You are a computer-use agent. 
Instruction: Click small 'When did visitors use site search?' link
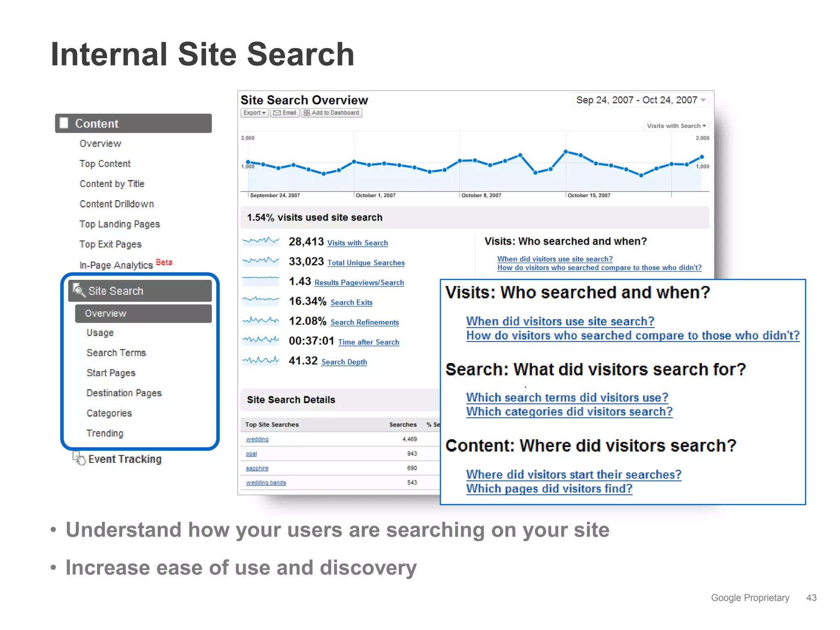(555, 259)
